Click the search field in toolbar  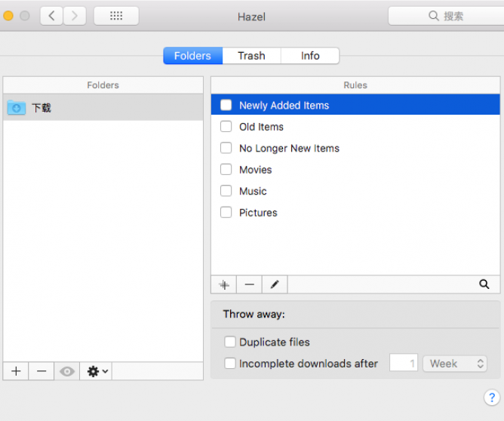pyautogui.click(x=446, y=16)
